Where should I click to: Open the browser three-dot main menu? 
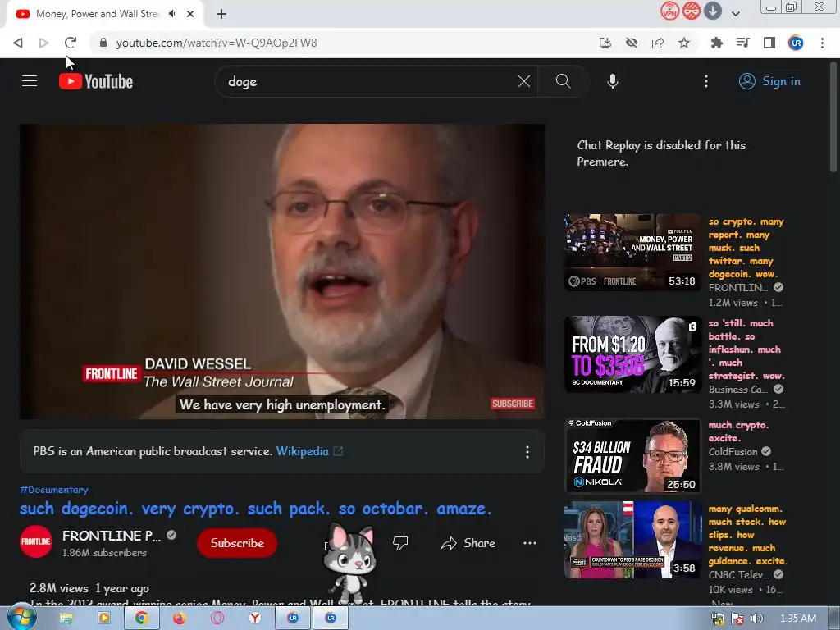pos(822,43)
